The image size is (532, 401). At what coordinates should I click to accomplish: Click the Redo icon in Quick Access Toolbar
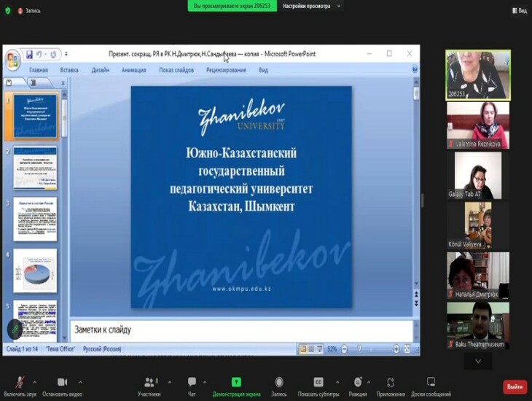(53, 55)
